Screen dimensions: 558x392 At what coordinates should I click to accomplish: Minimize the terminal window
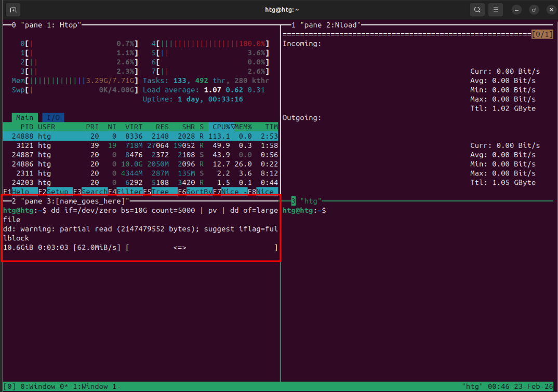(x=516, y=10)
